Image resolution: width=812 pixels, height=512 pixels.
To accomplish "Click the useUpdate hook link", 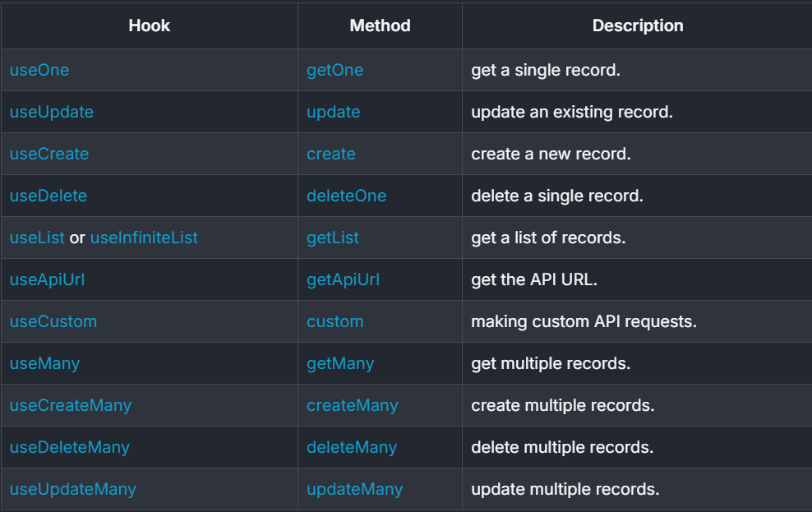I will 52,112.
